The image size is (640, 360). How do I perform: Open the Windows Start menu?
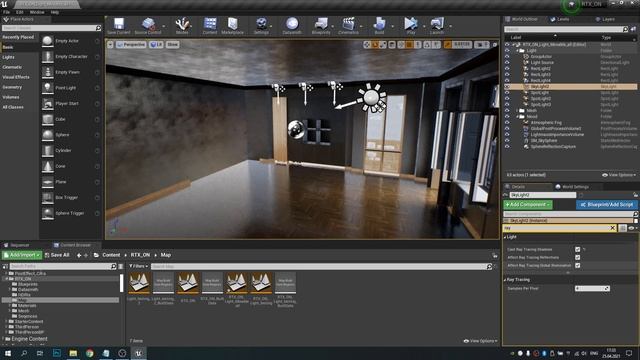(x=8, y=353)
